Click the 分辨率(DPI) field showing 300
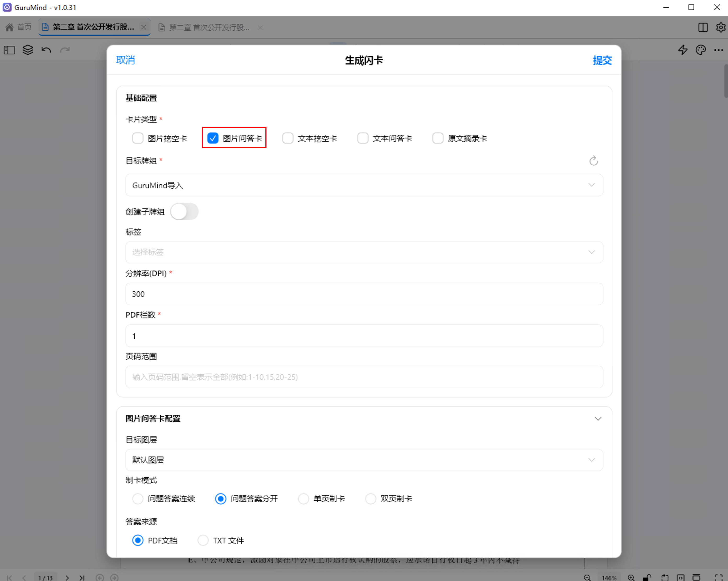This screenshot has height=581, width=728. click(364, 294)
